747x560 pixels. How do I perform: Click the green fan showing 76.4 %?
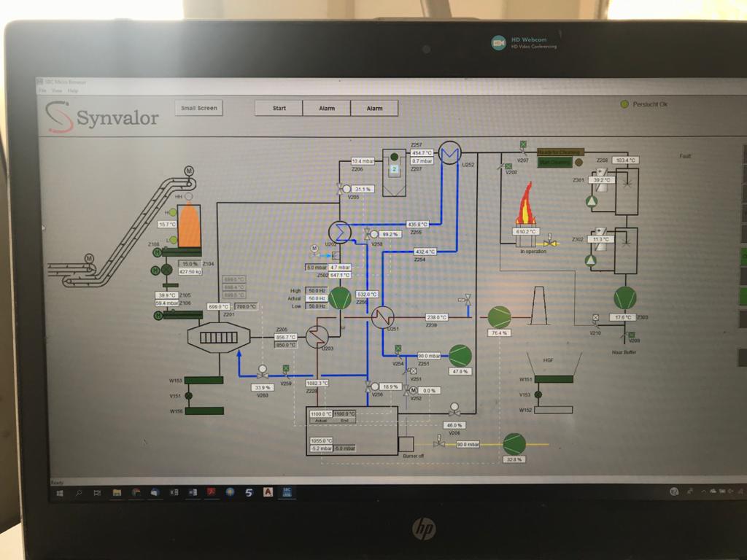(x=499, y=316)
